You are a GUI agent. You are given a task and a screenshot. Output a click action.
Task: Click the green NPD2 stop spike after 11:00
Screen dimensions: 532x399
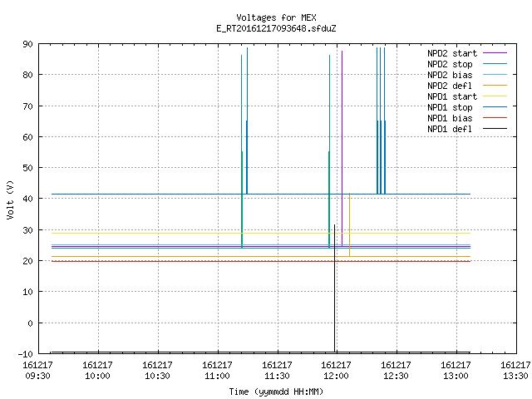tap(242, 150)
